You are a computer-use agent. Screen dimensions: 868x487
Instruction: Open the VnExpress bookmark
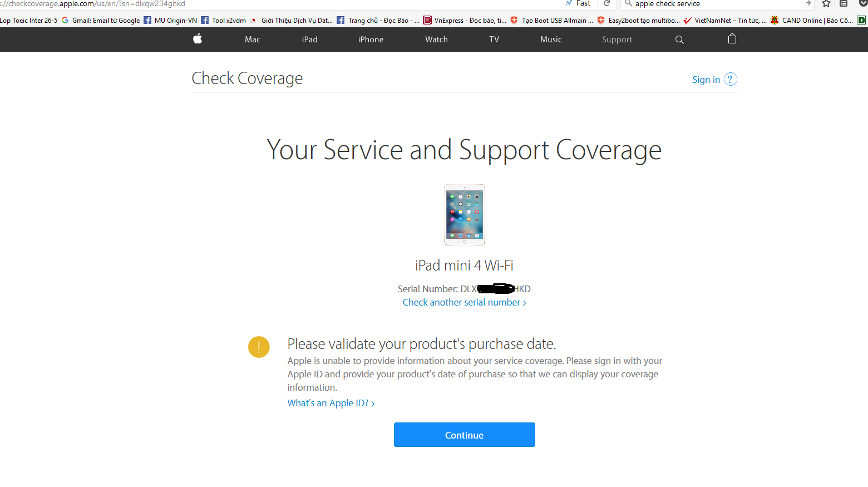(x=465, y=20)
